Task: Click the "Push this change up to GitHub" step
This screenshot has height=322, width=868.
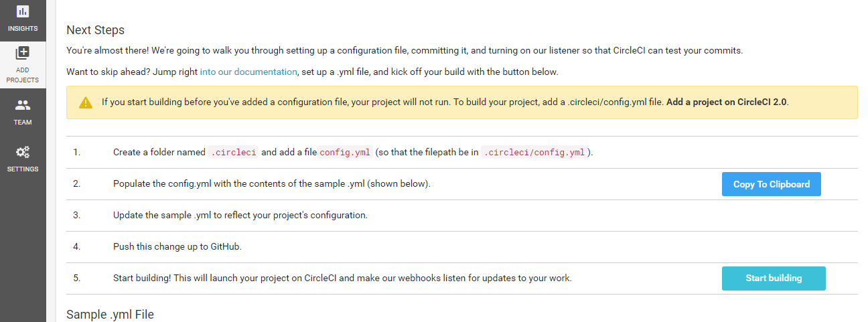Action: coord(177,246)
